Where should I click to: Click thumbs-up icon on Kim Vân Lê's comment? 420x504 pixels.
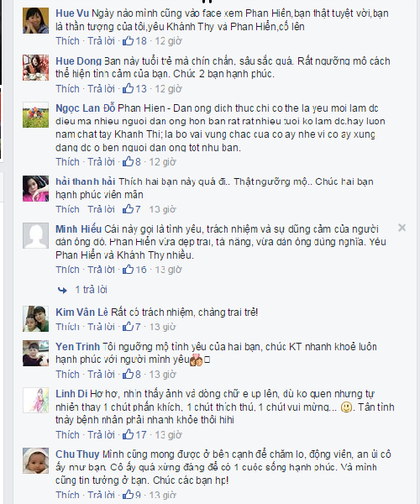click(128, 327)
